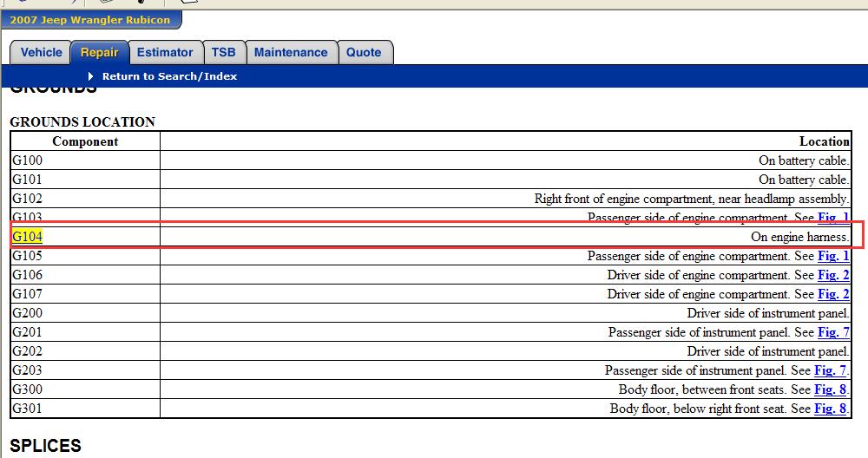This screenshot has height=458, width=868.
Task: Select the G105 component cell
Action: point(85,256)
